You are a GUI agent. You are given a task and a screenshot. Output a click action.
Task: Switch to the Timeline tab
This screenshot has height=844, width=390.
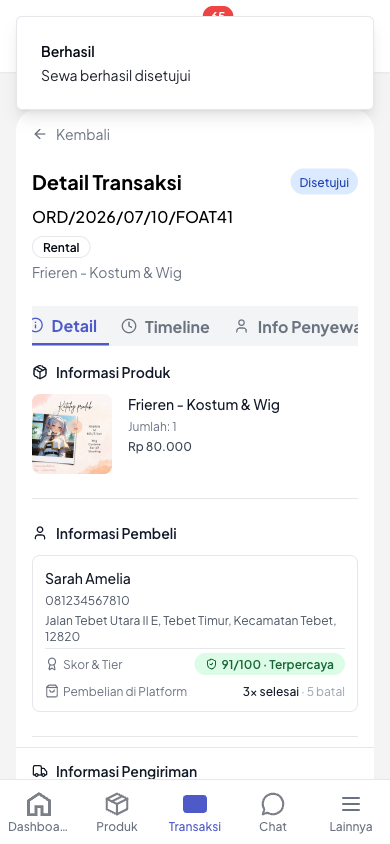165,327
